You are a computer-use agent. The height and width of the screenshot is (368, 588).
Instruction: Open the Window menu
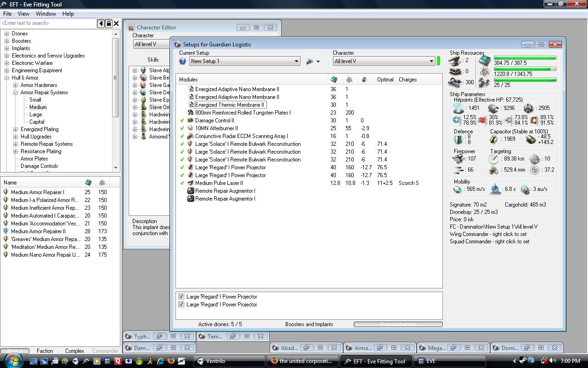46,14
